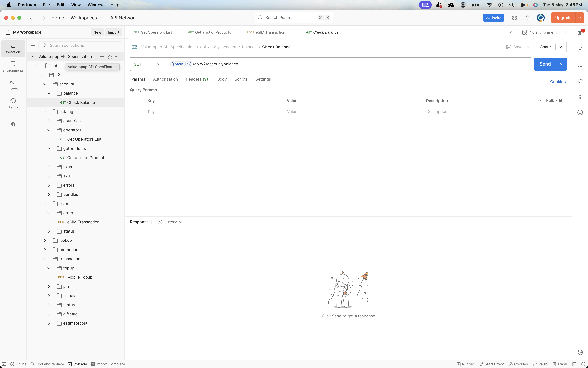Open notifications bell
This screenshot has width=588, height=368.
[x=527, y=18]
